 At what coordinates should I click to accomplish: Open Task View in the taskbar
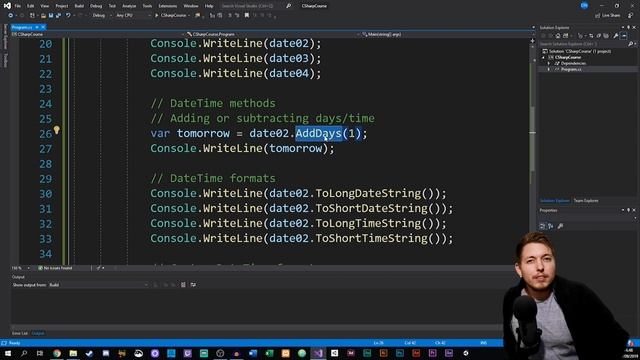[40, 353]
